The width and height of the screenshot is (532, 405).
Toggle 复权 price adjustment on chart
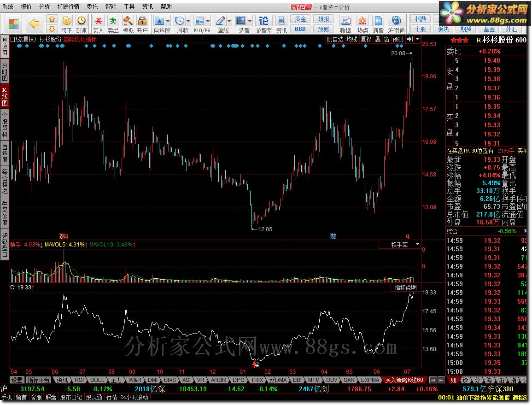coord(366,39)
